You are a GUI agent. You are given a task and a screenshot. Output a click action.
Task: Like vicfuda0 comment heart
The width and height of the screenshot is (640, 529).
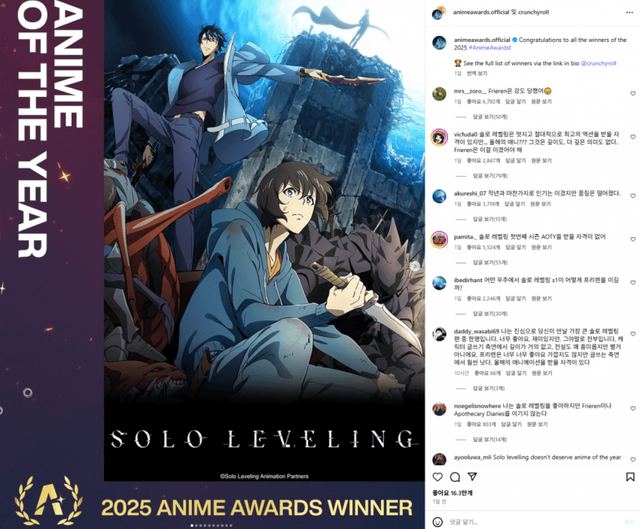[633, 137]
